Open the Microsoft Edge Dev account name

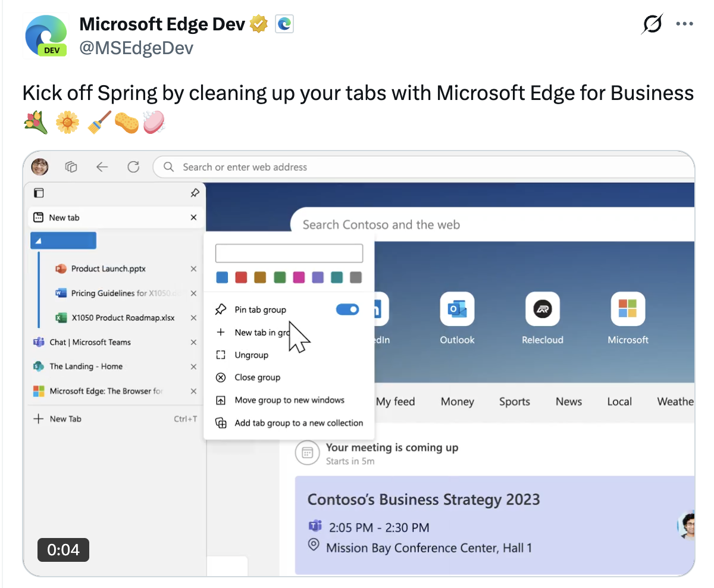tap(162, 24)
